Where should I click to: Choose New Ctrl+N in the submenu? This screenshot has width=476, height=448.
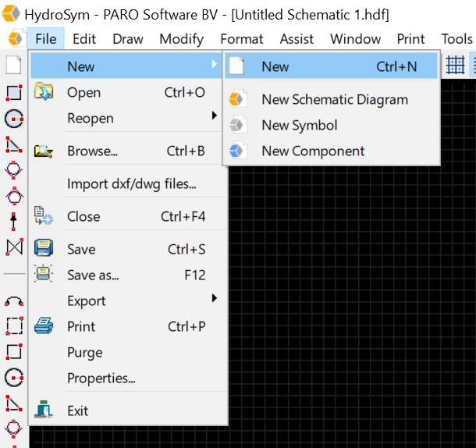pyautogui.click(x=331, y=66)
